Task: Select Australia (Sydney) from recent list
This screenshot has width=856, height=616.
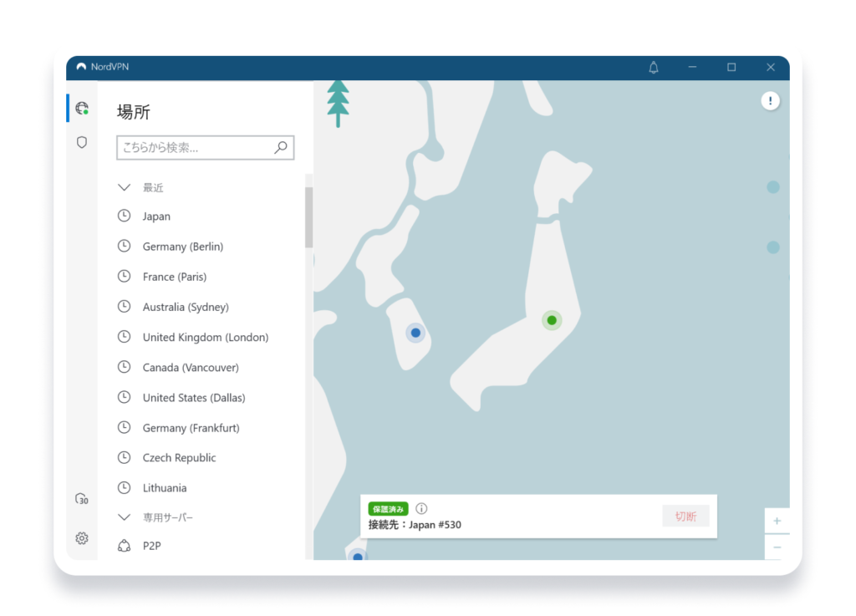Action: pos(186,308)
